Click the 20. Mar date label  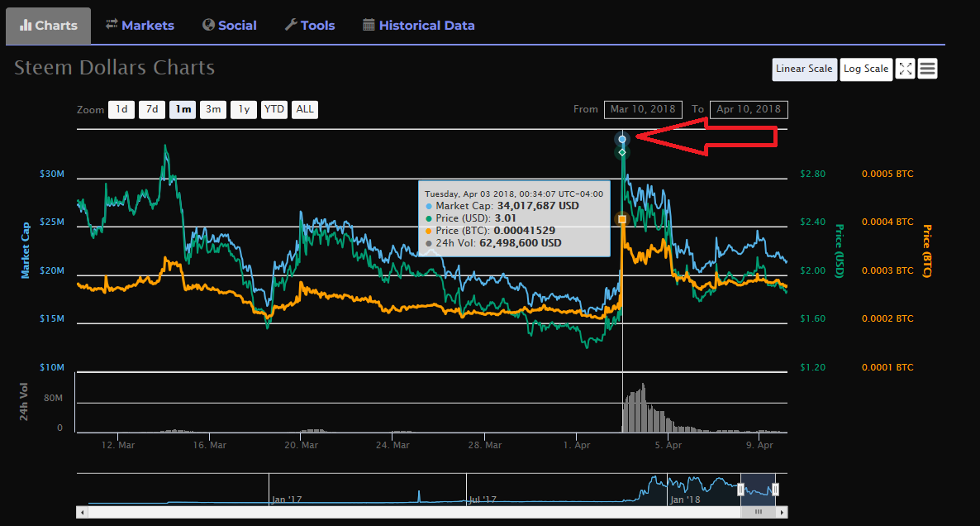[302, 445]
